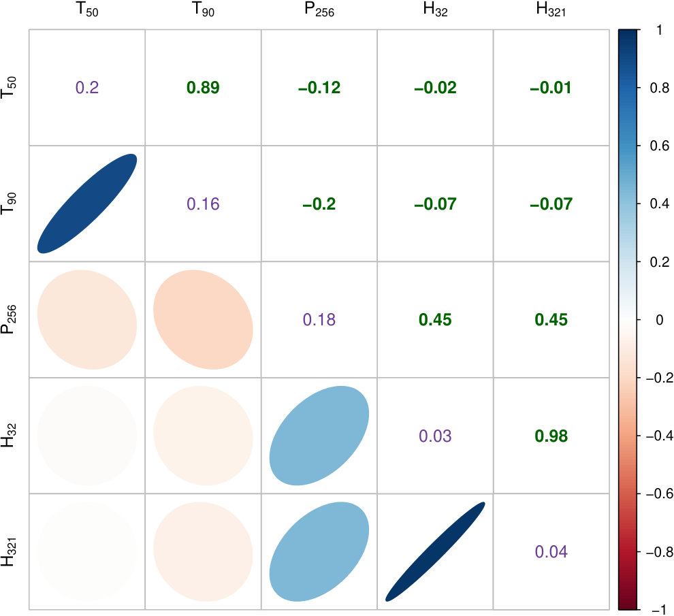Click the H321 column header label

551,10
